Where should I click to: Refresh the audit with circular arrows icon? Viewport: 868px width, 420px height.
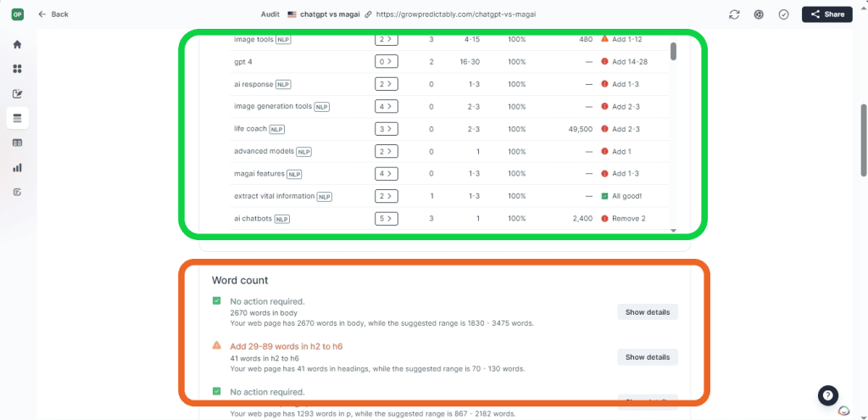click(x=734, y=15)
